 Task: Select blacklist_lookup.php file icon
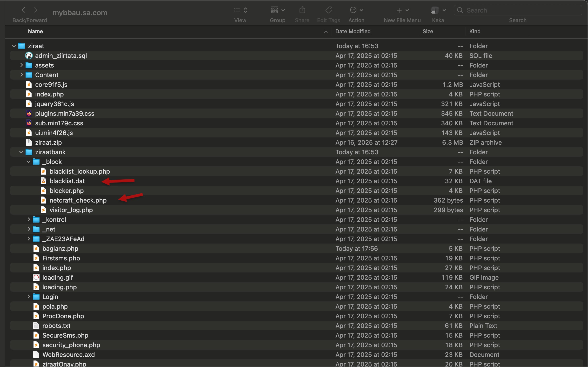click(x=43, y=171)
